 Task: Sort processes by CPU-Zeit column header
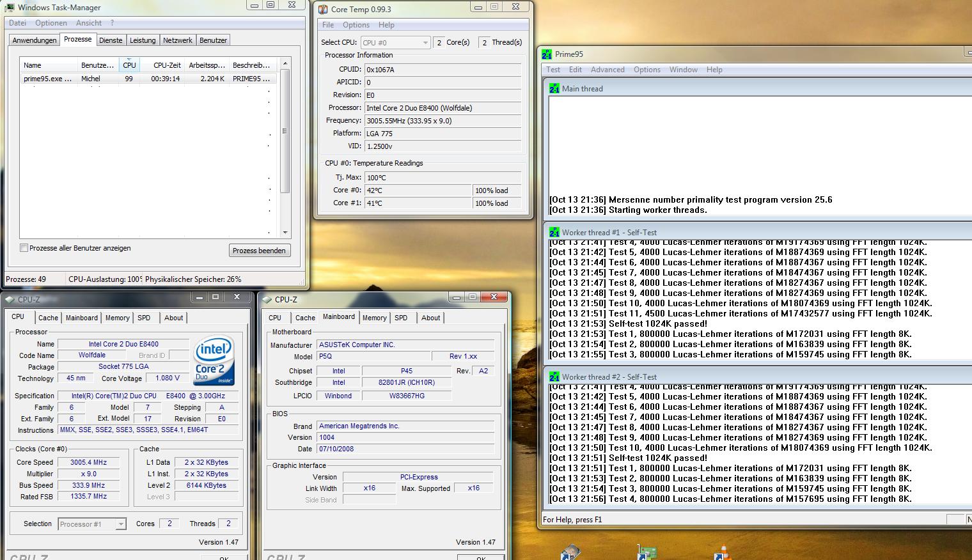(x=163, y=65)
